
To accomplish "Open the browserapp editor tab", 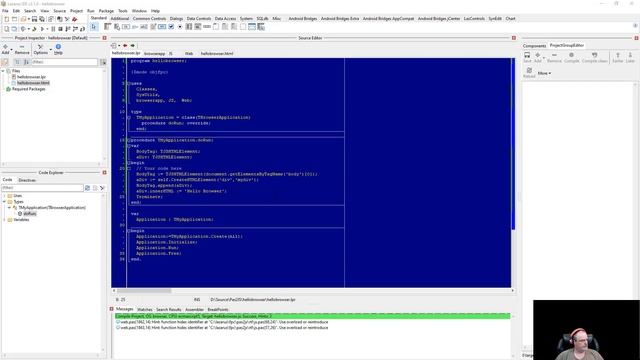I will coord(154,53).
